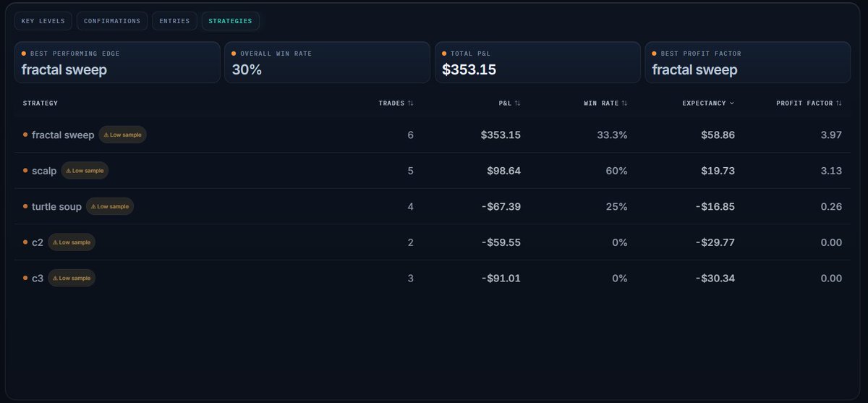Click orange dot beside c3 strategy
Image resolution: width=868 pixels, height=403 pixels.
(x=25, y=278)
